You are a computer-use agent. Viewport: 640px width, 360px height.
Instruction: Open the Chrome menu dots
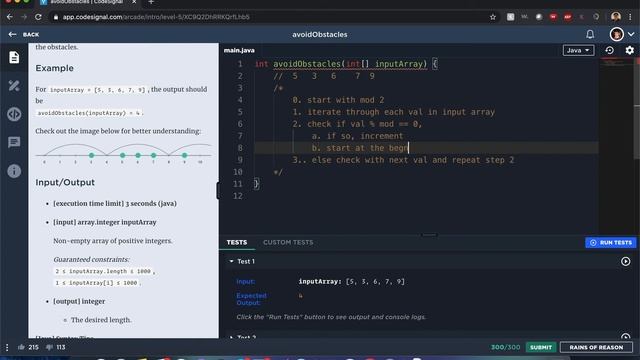point(631,17)
